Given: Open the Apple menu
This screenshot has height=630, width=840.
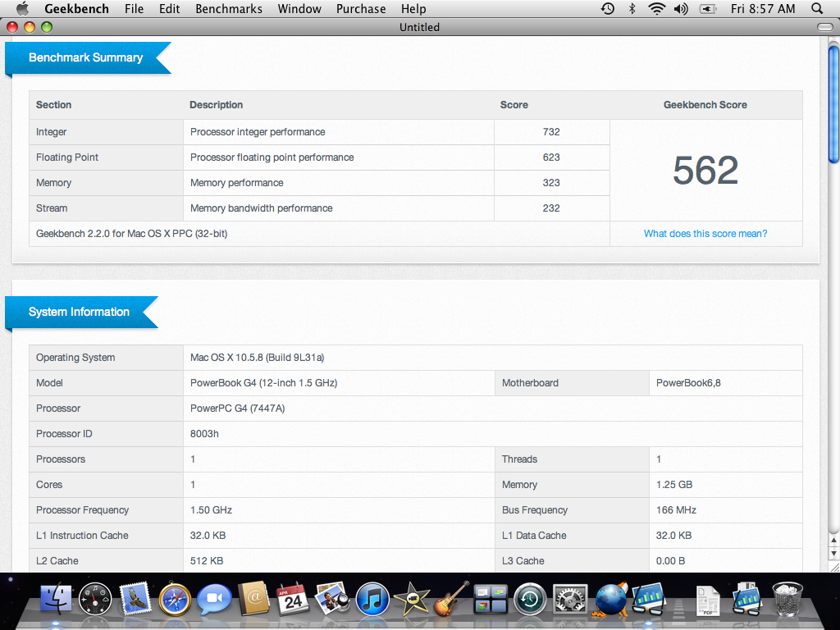Looking at the screenshot, I should [x=22, y=8].
